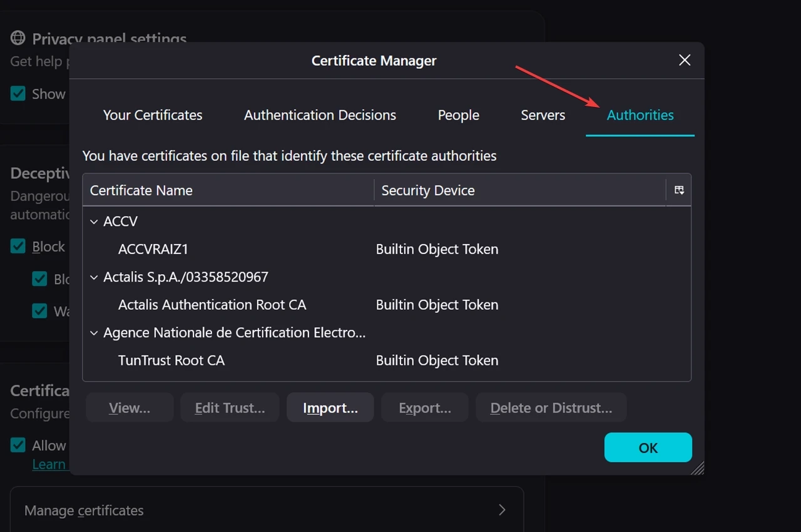Open Manage certificates arrow in background page
The image size is (801, 532).
click(502, 510)
